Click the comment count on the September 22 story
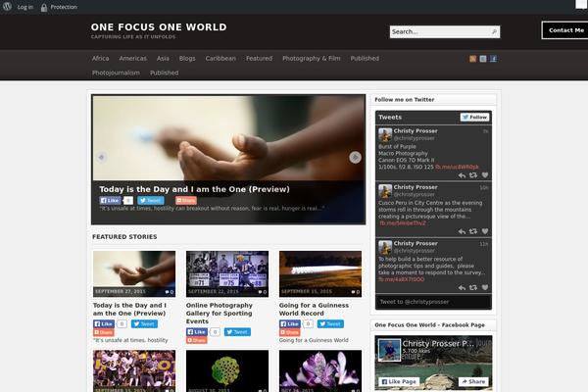The image size is (588, 392). pyautogui.click(x=262, y=292)
